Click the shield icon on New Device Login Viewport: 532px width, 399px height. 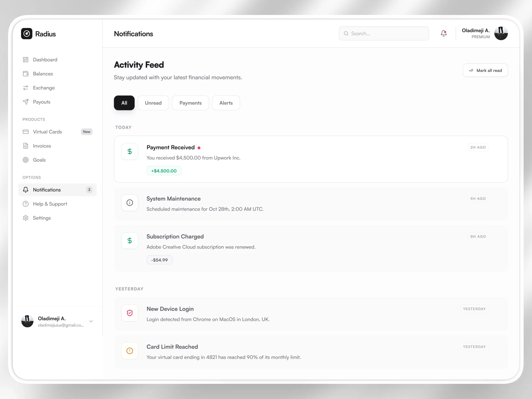coord(130,313)
